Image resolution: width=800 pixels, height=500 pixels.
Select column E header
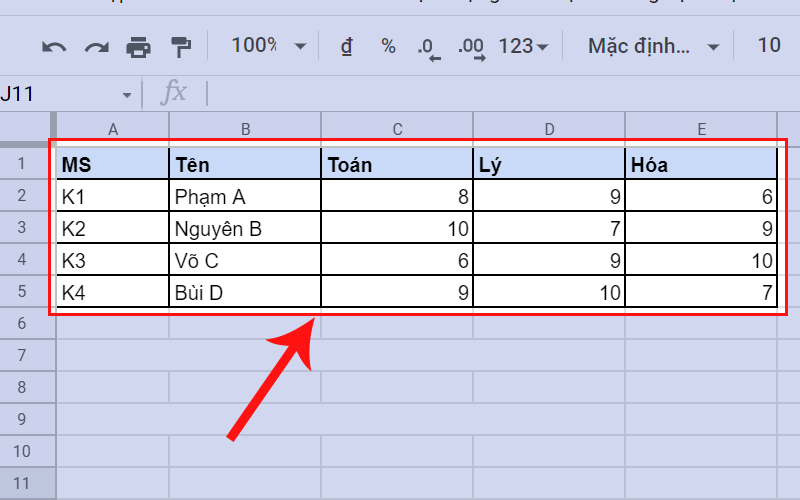point(701,128)
